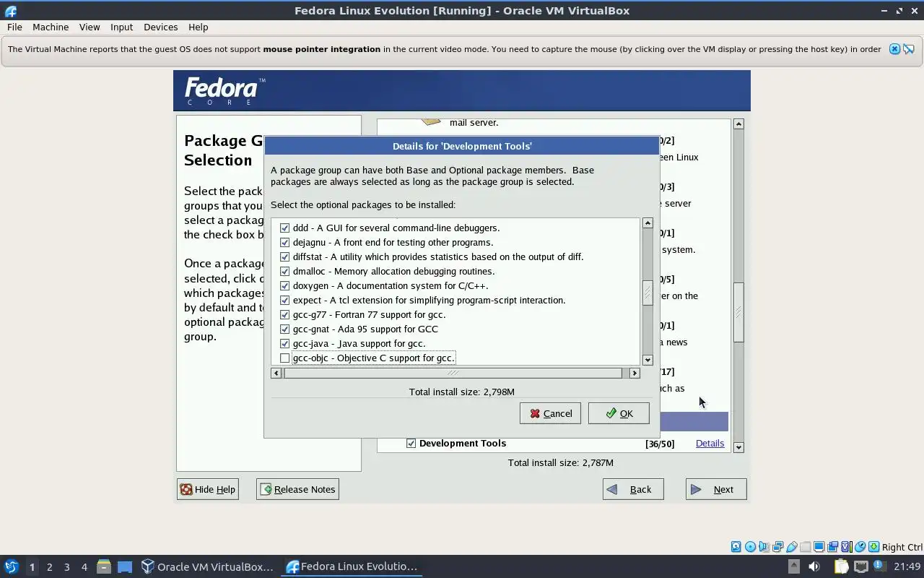Confirm package selection with OK

click(619, 413)
